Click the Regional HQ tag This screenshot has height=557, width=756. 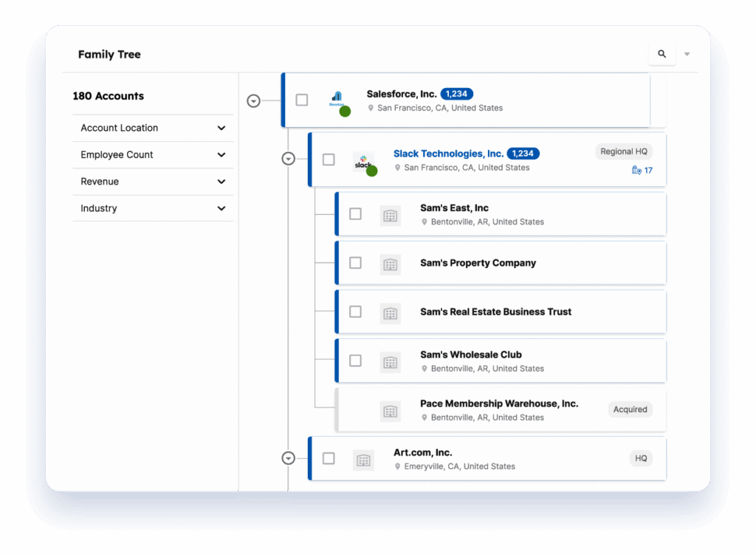623,151
